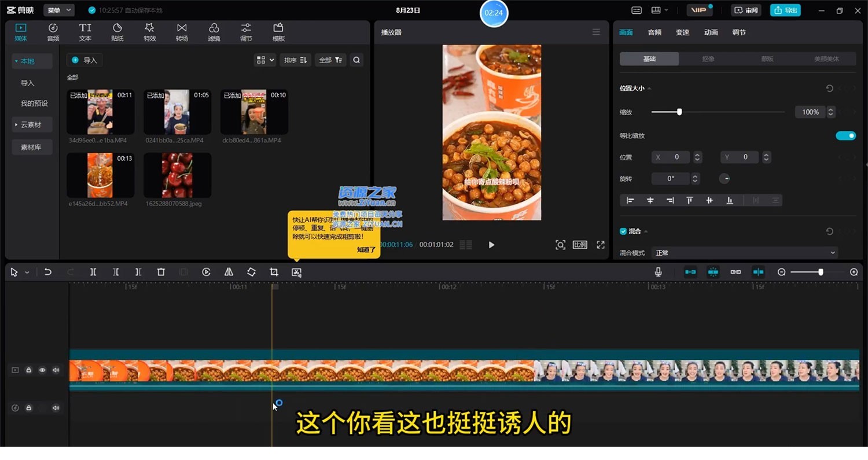Expand the 排序 sort options
Viewport: 868px width, 460px height.
point(295,60)
